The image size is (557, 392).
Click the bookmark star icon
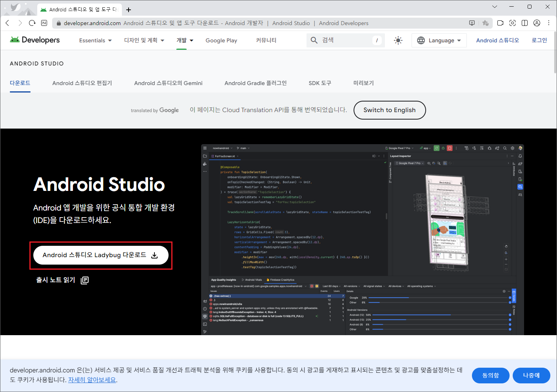point(485,23)
